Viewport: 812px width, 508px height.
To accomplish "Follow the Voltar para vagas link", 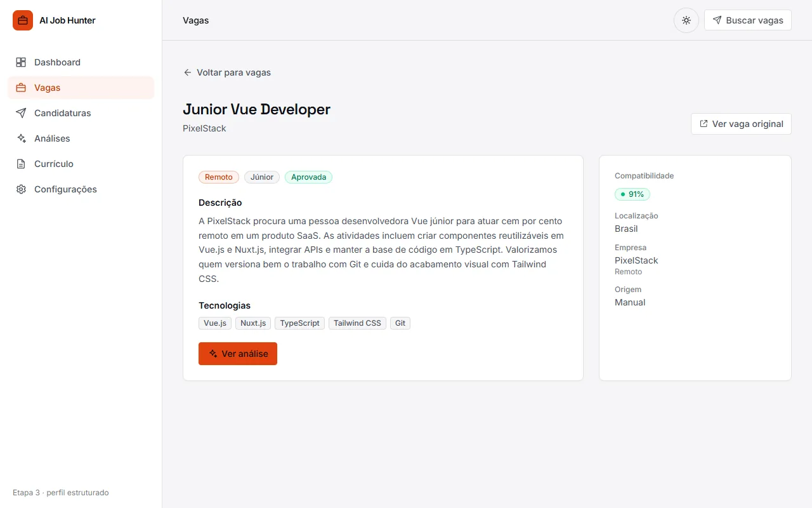I will [x=227, y=72].
